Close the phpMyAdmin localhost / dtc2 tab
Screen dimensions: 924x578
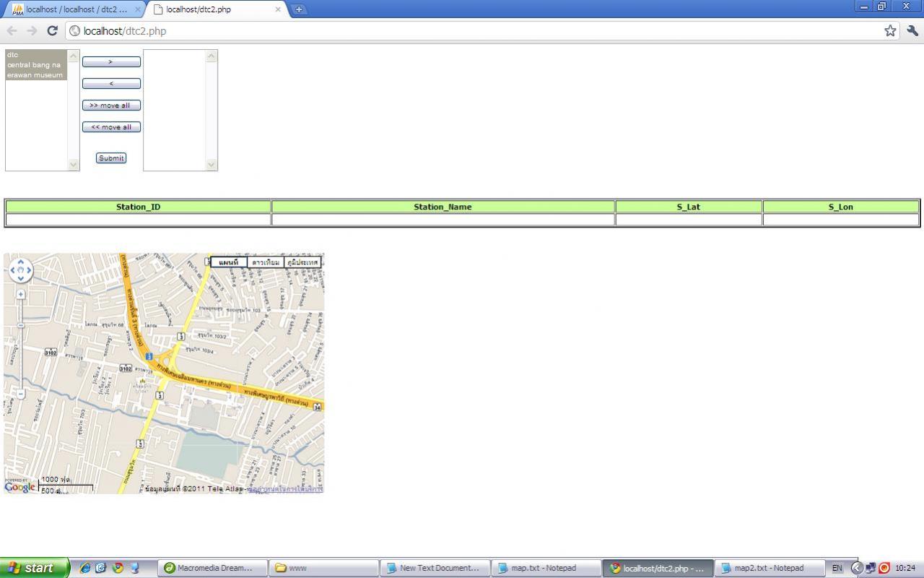136,9
